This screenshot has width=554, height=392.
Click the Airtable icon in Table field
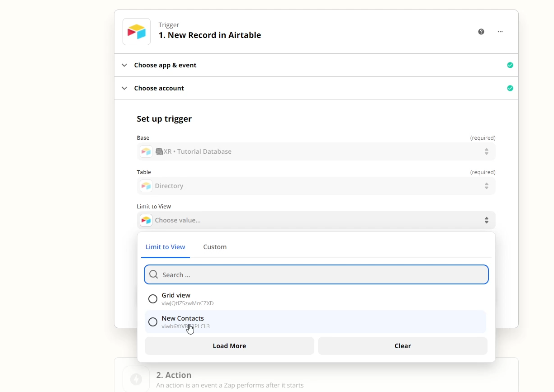point(146,186)
